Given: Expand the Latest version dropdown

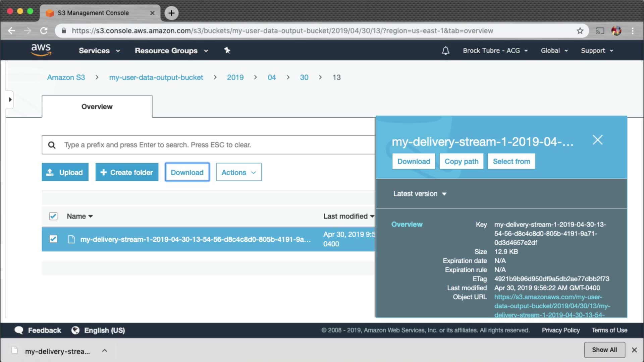Looking at the screenshot, I should click(x=420, y=194).
